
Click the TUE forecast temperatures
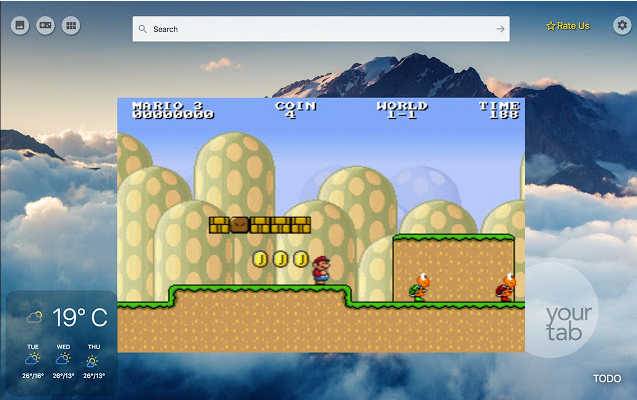point(32,376)
